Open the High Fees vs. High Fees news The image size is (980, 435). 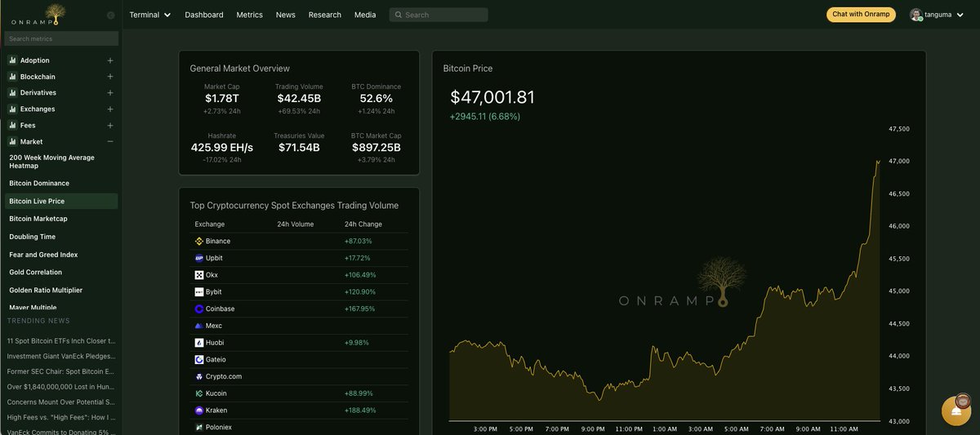[x=61, y=417]
